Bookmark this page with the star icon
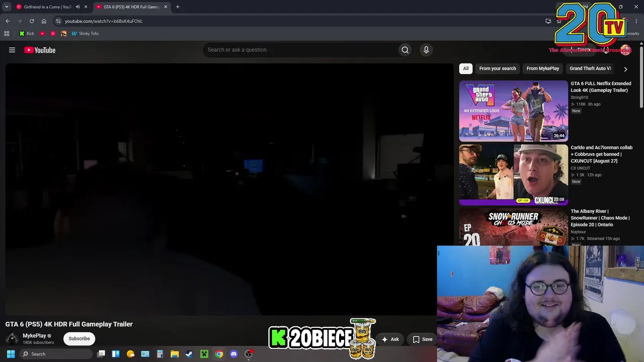Image resolution: width=644 pixels, height=362 pixels. pos(559,21)
